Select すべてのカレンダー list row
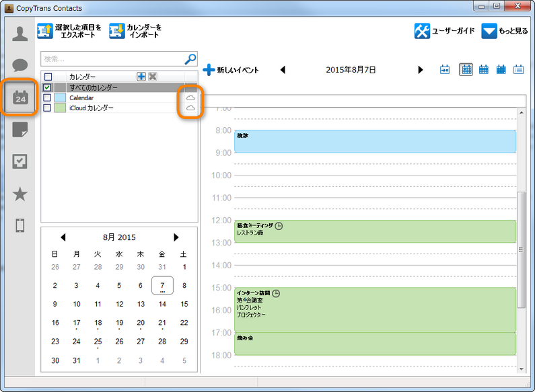Image resolution: width=535 pixels, height=392 pixels. pos(119,87)
